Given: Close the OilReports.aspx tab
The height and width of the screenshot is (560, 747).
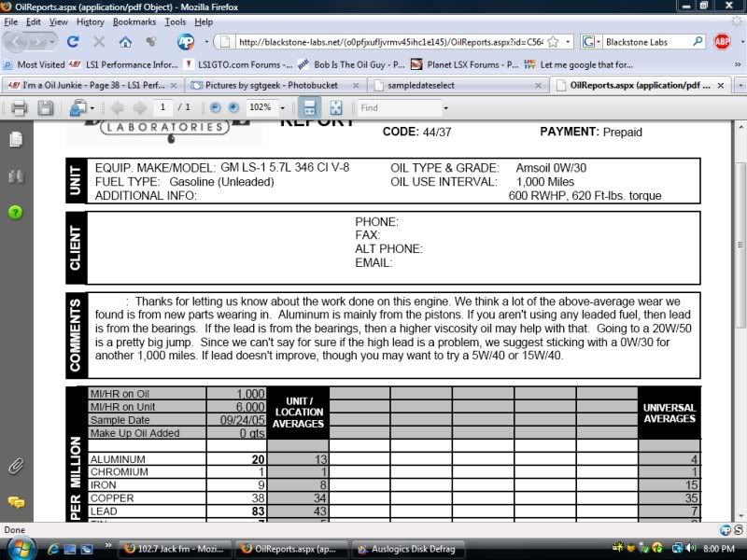Looking at the screenshot, I should pos(721,85).
